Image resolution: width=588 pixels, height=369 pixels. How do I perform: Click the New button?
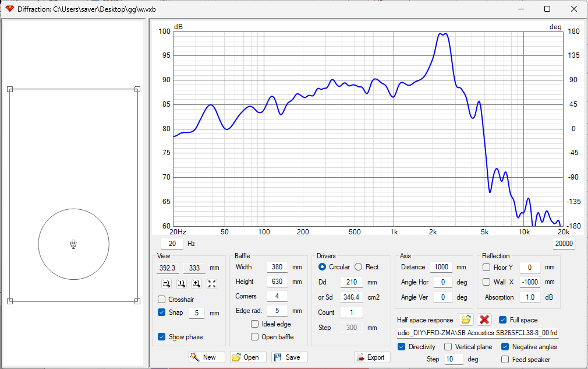[207, 357]
